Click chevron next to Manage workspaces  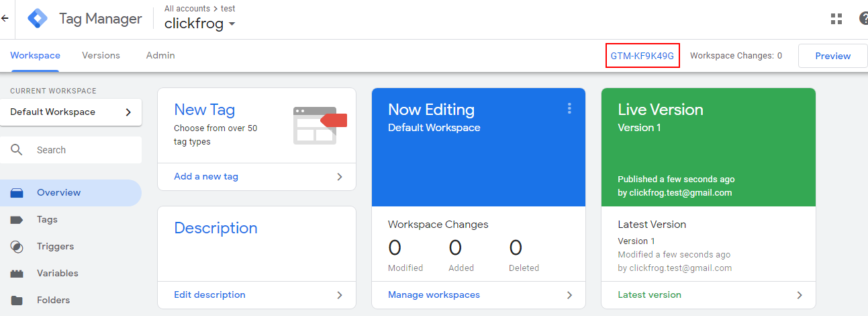tap(569, 295)
